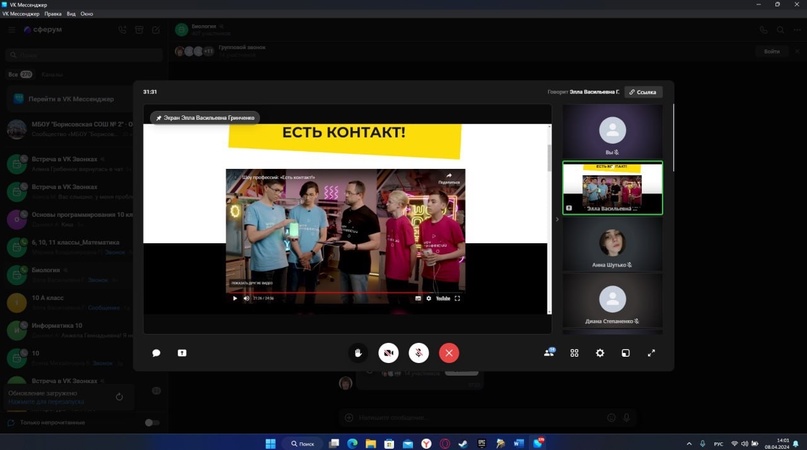Copy call link via Ссылка button
Image resolution: width=807 pixels, height=450 pixels.
643,92
